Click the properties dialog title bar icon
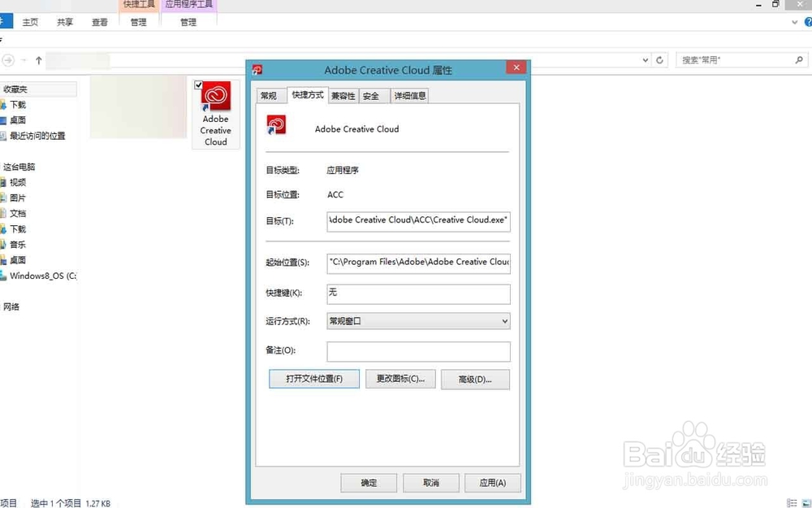 257,69
